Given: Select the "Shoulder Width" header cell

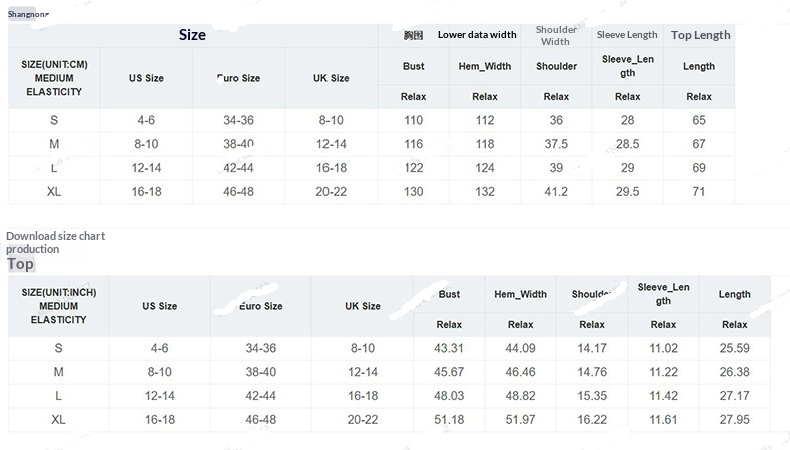Looking at the screenshot, I should point(555,35).
